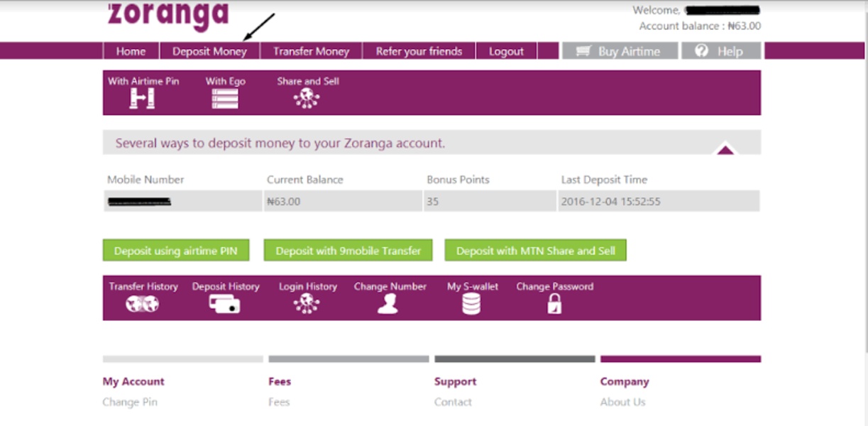The image size is (868, 426).
Task: Open the Fees footer link
Action: point(279,402)
